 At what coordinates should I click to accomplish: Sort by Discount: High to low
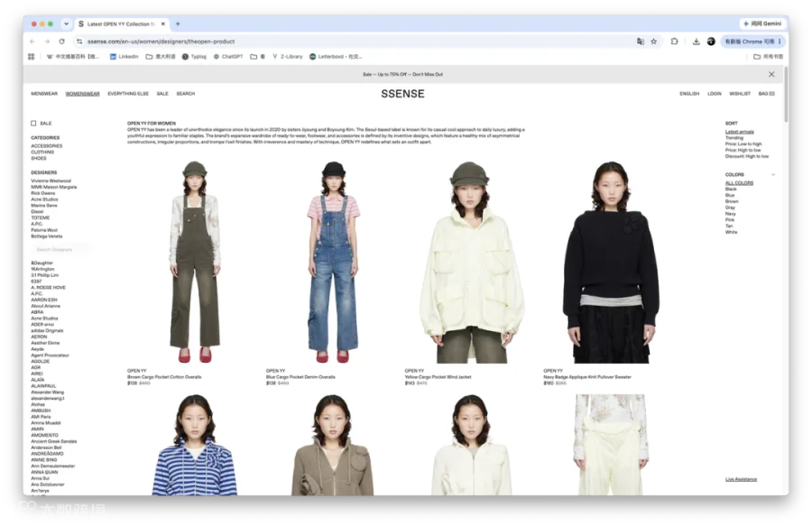(747, 156)
